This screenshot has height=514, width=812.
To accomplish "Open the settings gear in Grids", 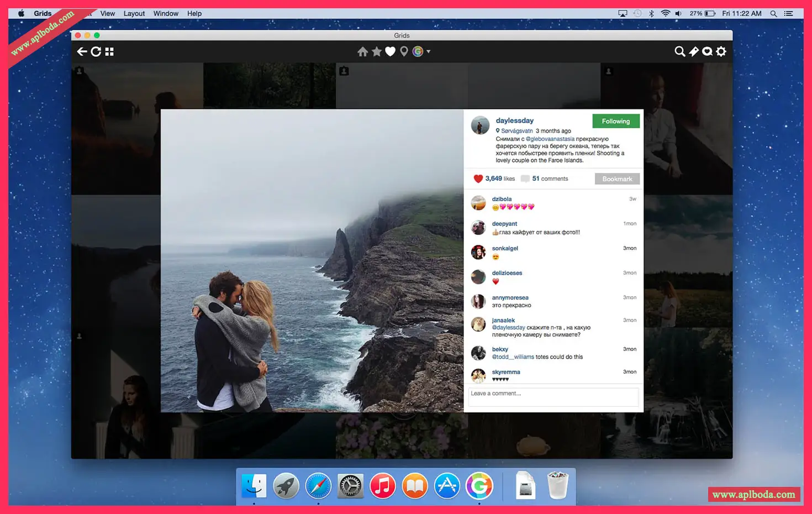I will tap(721, 51).
